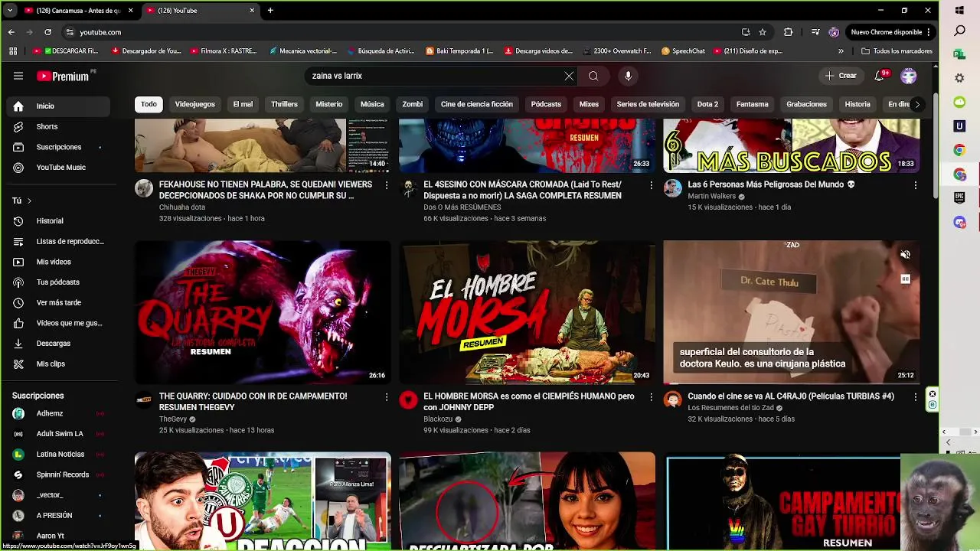
Task: Open a new browser tab
Action: [270, 11]
